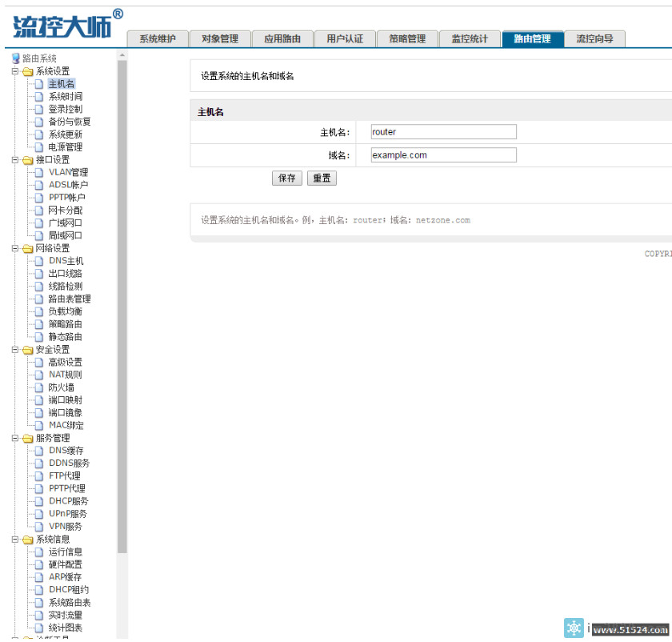Collapse the 网络设置 tree node

[15, 249]
